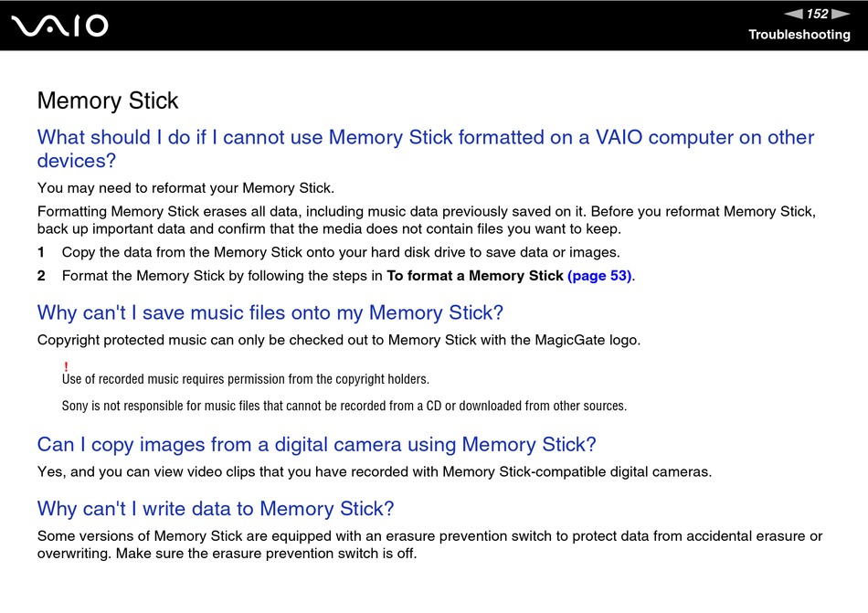Click the Memory Stick section title
This screenshot has height=613, width=868.
(108, 100)
